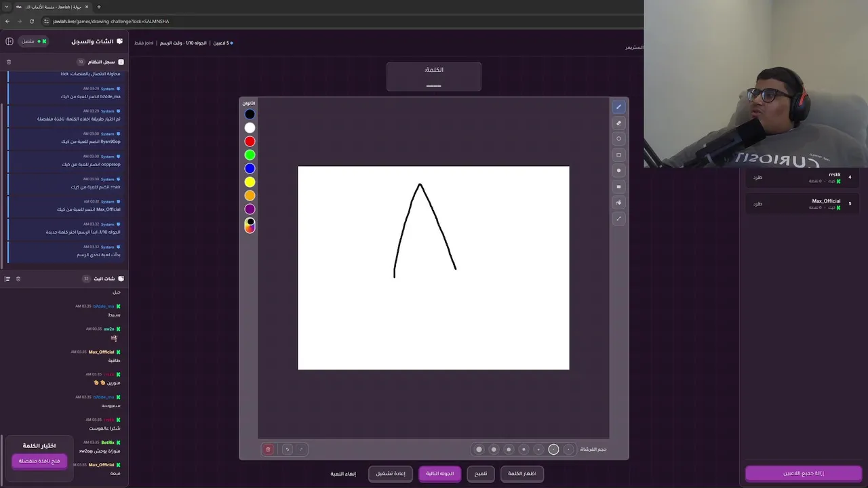Click chat username BotRix
Image resolution: width=868 pixels, height=488 pixels.
pyautogui.click(x=108, y=443)
